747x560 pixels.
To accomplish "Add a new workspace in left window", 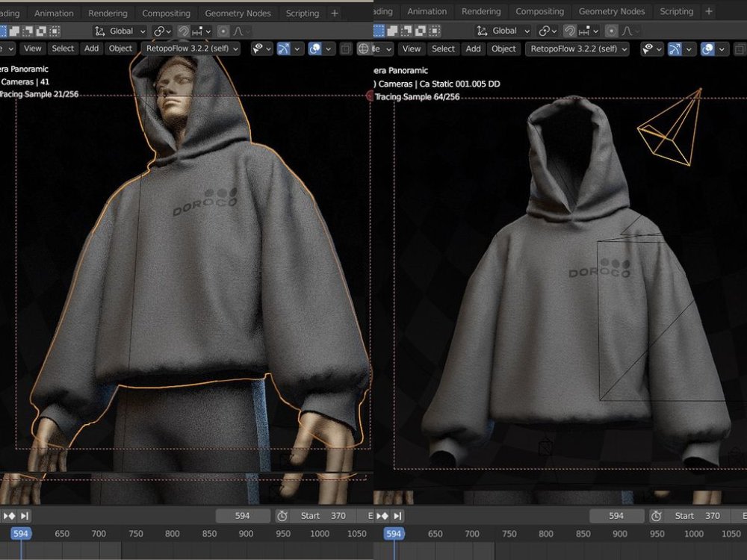I will tap(335, 13).
